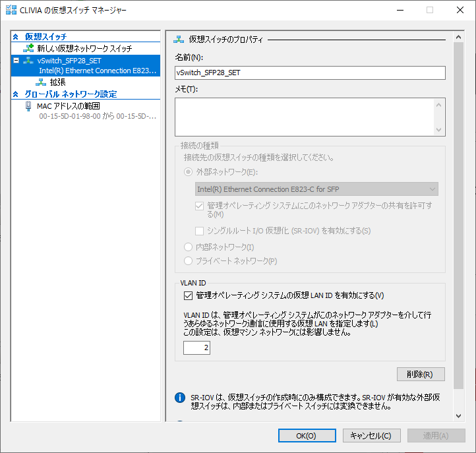Viewport: 476px width, 453px height.
Task: Click the OK(O) button
Action: [307, 436]
